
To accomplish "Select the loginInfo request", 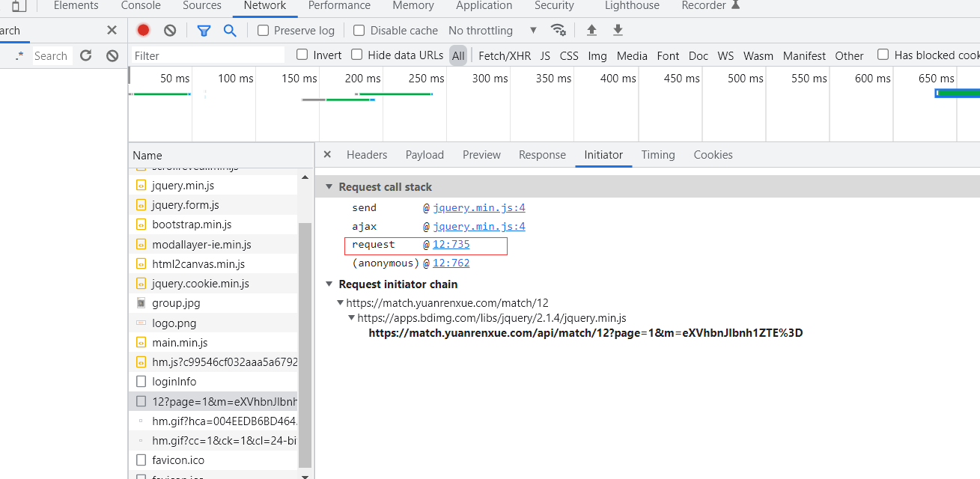I will [213, 382].
